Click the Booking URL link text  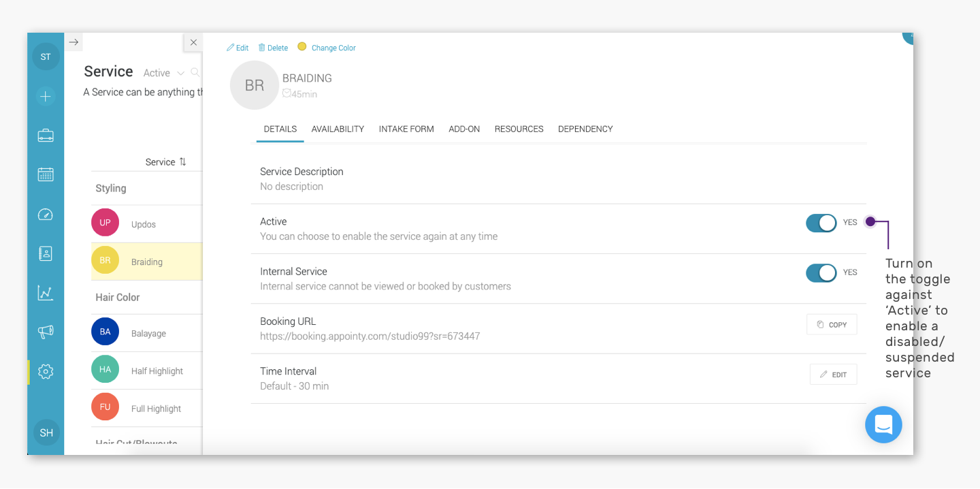(x=370, y=336)
